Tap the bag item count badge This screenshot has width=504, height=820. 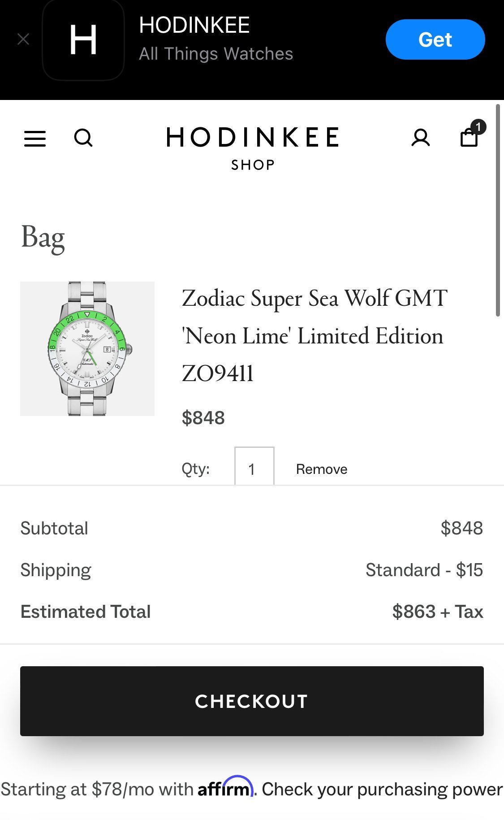478,127
